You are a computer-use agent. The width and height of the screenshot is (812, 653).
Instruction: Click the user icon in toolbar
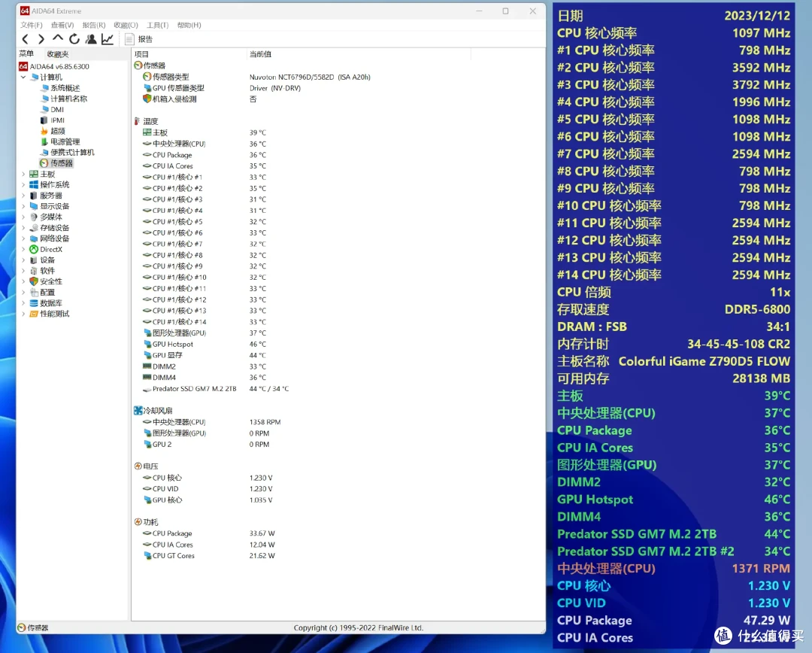pyautogui.click(x=91, y=39)
